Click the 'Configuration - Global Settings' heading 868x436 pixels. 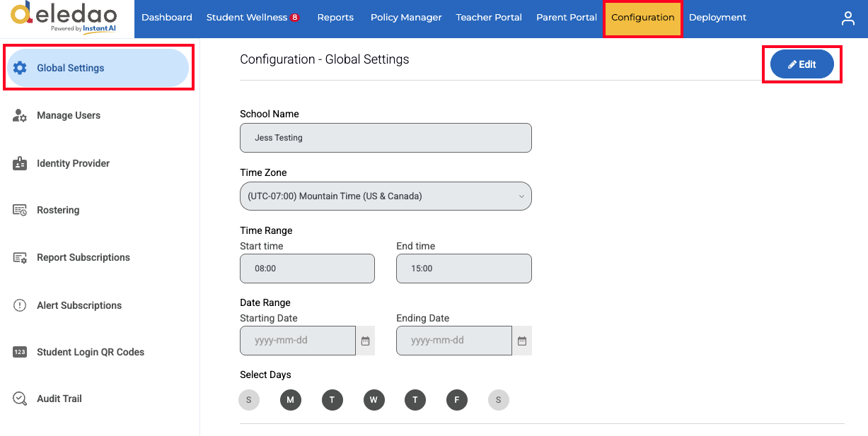[325, 59]
